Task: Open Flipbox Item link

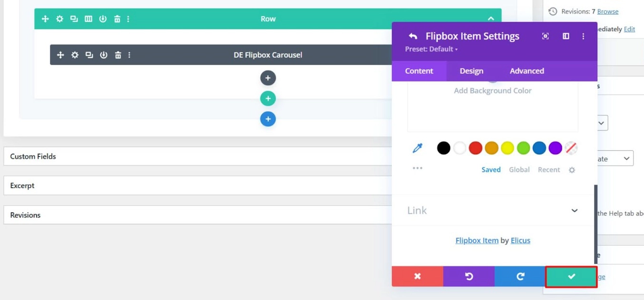Action: click(x=477, y=240)
